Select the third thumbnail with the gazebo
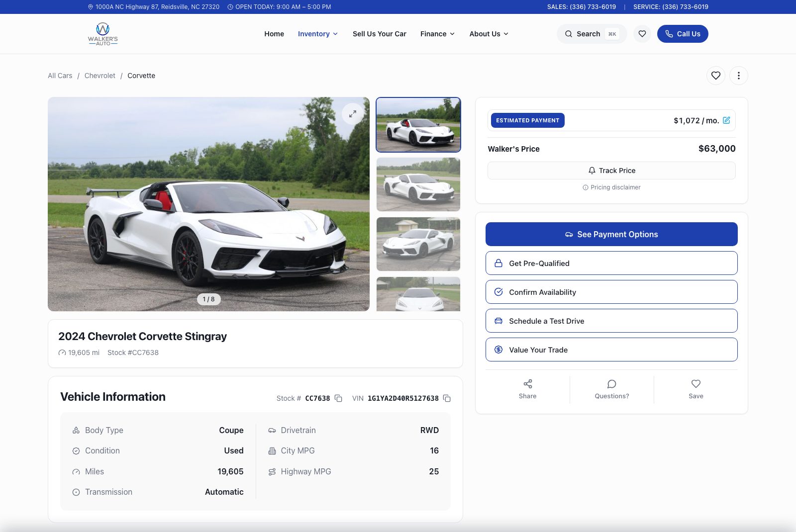The height and width of the screenshot is (532, 796). point(418,244)
